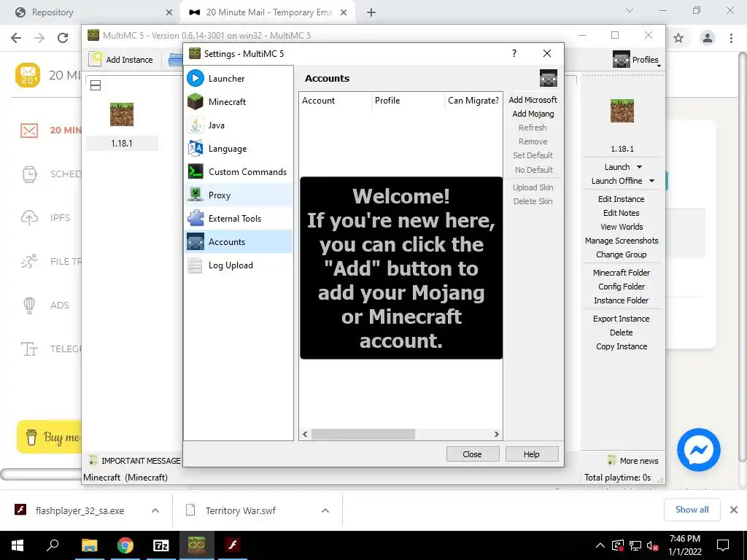Screen dimensions: 747x560
Task: Click the accounts list horizontal scrollbar thumb
Action: [x=363, y=435]
